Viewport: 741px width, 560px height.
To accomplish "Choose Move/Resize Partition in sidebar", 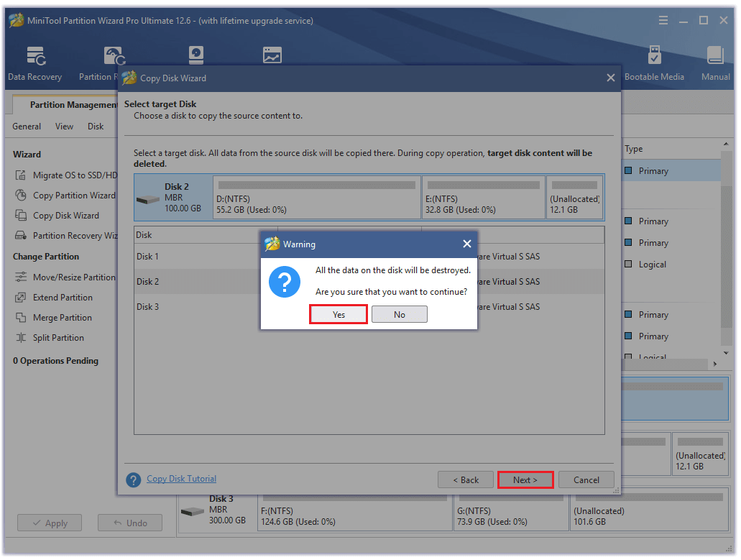I will (x=65, y=277).
